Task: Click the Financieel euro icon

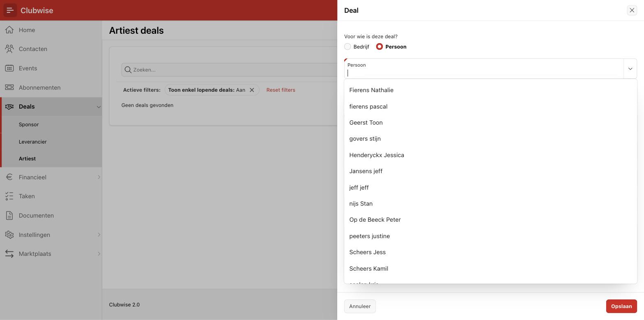Action: [x=9, y=177]
